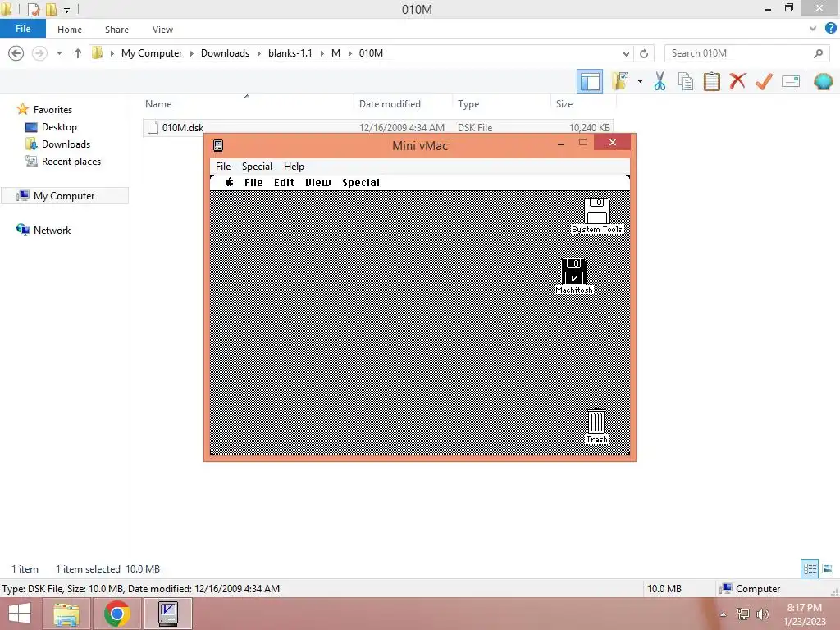This screenshot has width=840, height=630.
Task: Click the M breadcrumb segment
Action: 336,53
